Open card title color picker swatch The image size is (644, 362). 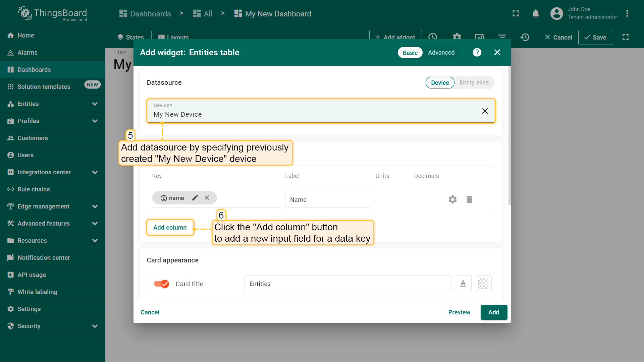[483, 284]
